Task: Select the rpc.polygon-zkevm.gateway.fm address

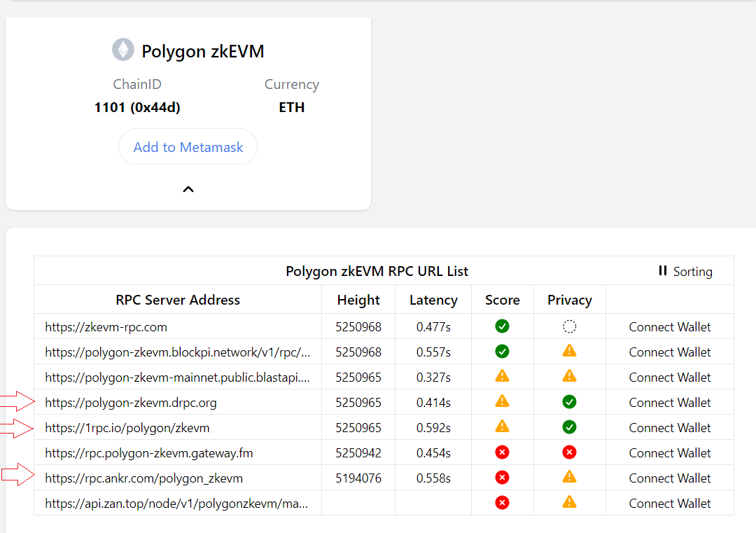Action: pos(149,453)
